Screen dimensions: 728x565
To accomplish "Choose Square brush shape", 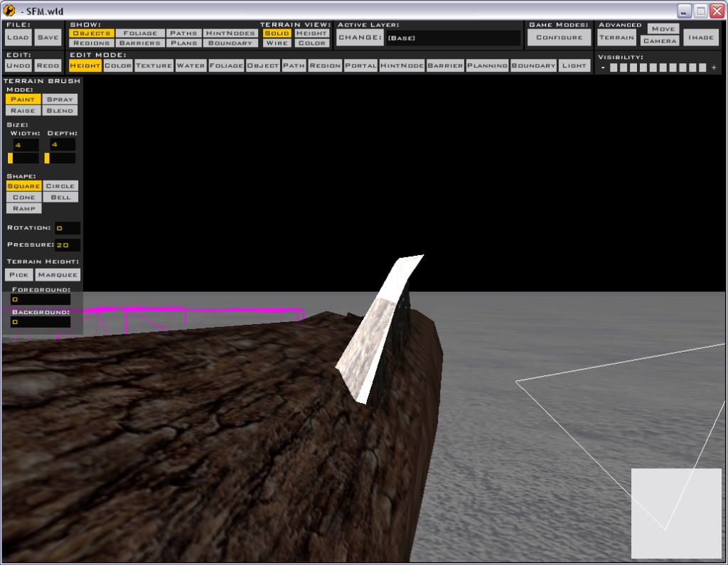I will (23, 185).
